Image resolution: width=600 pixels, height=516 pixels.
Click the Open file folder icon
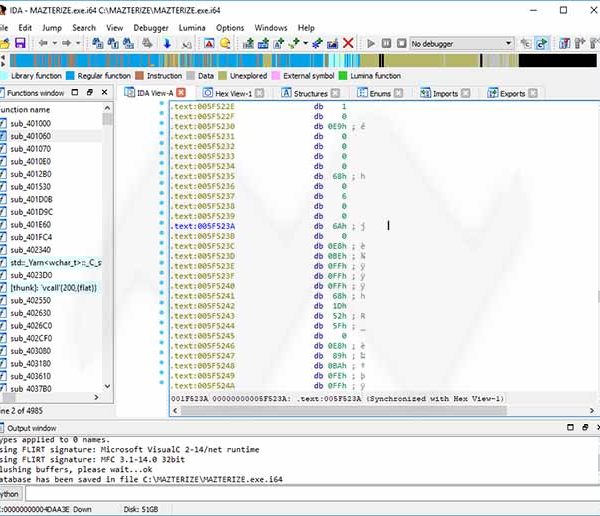tap(5, 43)
